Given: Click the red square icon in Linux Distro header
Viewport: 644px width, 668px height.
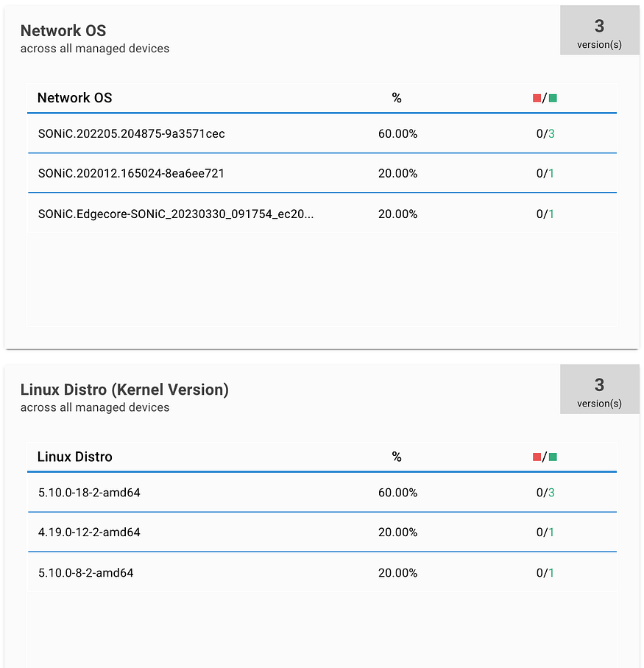Looking at the screenshot, I should [x=537, y=457].
